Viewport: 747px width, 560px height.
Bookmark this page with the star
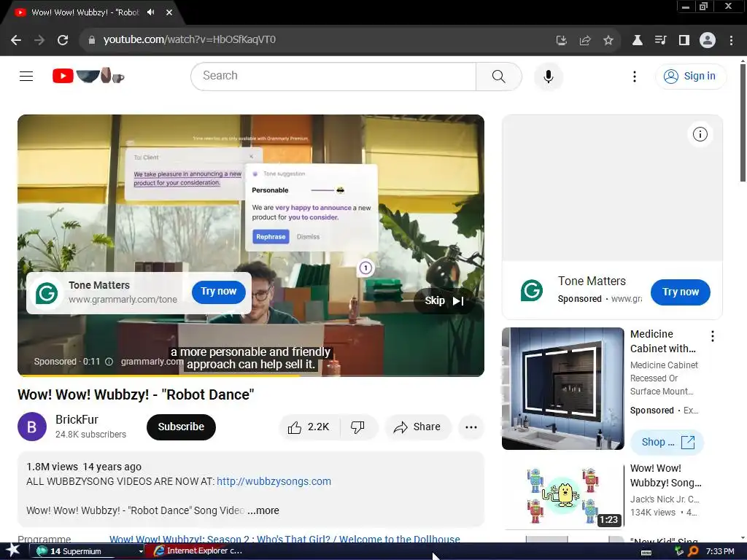tap(608, 41)
